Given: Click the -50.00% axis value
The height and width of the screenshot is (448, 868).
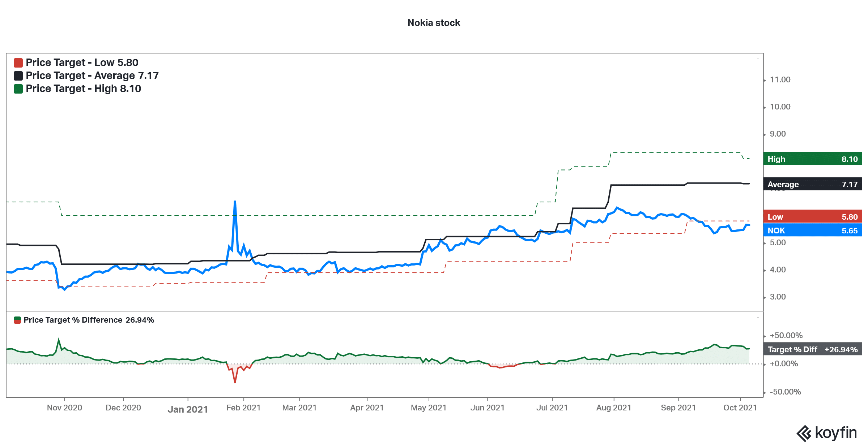Looking at the screenshot, I should [x=785, y=392].
